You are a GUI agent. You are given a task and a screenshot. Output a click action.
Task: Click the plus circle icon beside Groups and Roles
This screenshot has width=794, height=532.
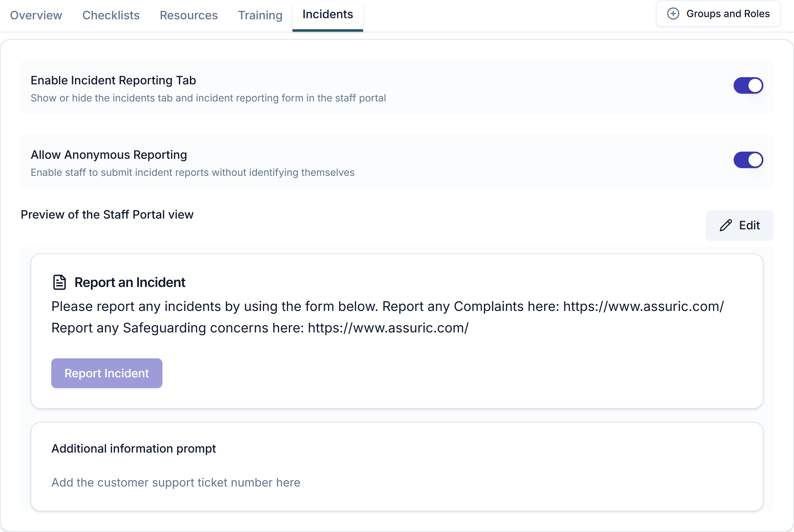click(x=673, y=14)
